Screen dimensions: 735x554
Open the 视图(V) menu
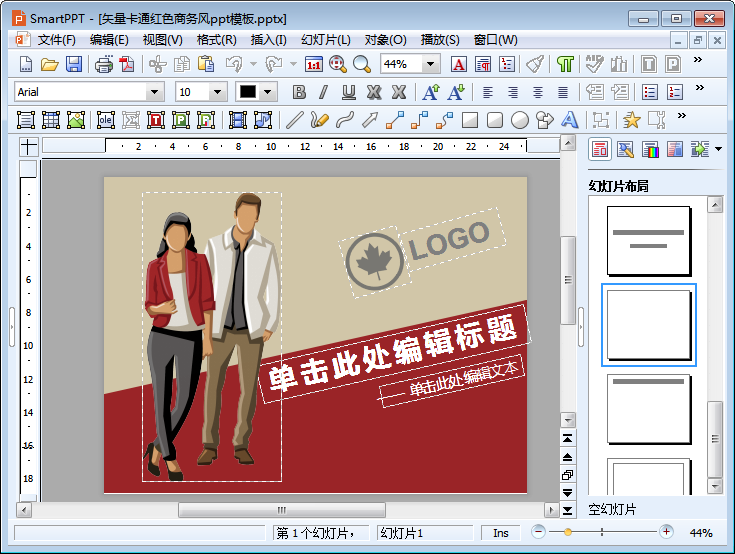point(163,40)
